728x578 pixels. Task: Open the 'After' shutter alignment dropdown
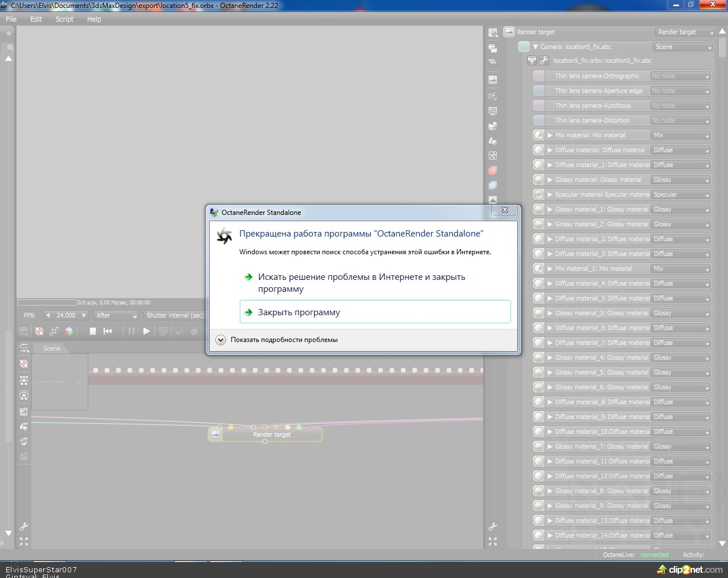coord(116,315)
